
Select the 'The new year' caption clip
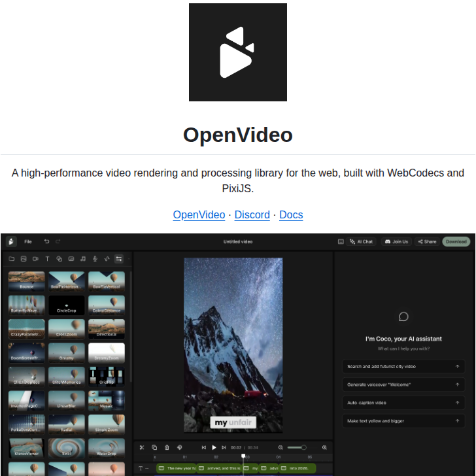pyautogui.click(x=177, y=468)
